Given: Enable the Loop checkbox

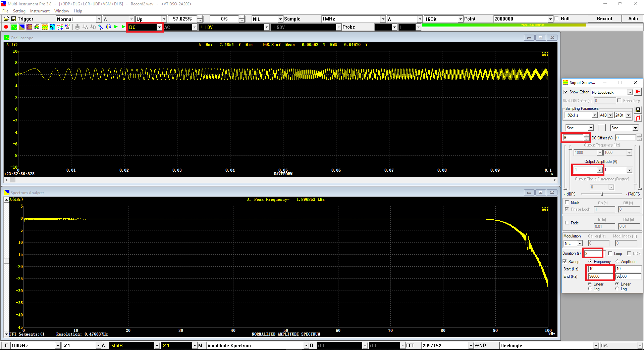Looking at the screenshot, I should pyautogui.click(x=610, y=253).
